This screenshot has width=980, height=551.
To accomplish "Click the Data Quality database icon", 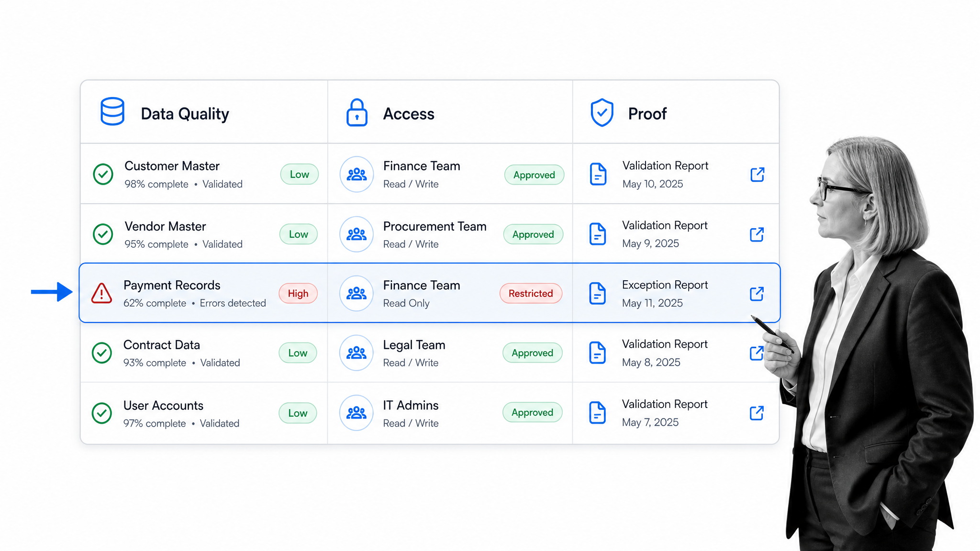I will 112,112.
